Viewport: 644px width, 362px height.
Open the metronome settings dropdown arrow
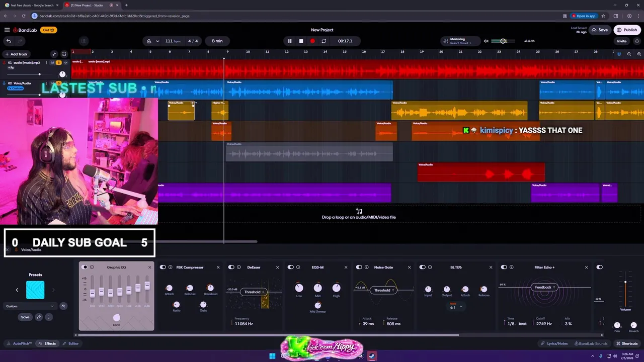click(157, 41)
